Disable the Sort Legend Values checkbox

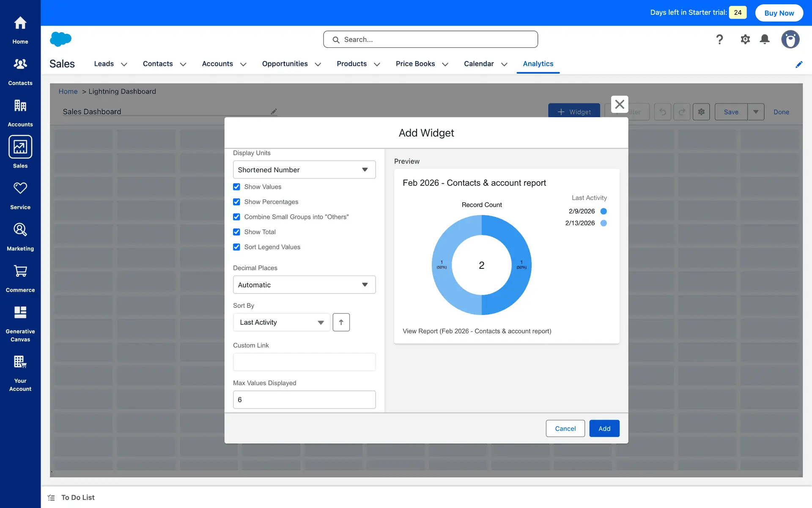tap(236, 247)
